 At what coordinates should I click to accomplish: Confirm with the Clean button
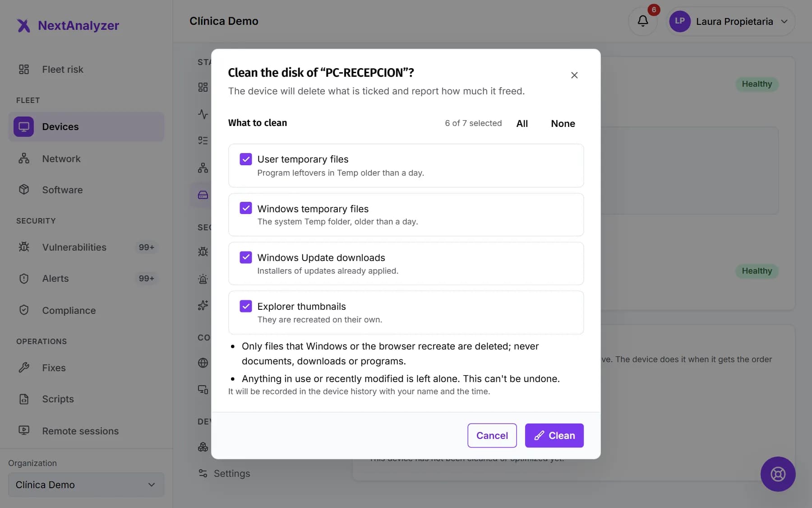pos(554,435)
